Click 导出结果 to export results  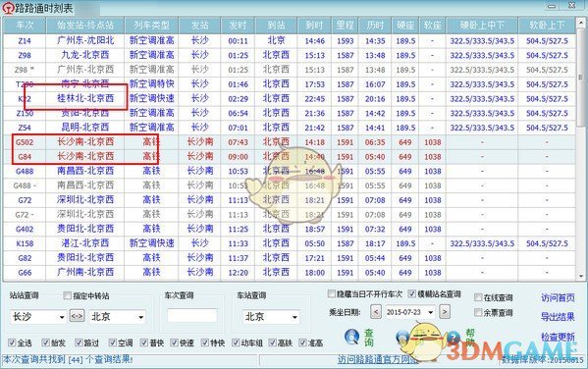click(558, 317)
